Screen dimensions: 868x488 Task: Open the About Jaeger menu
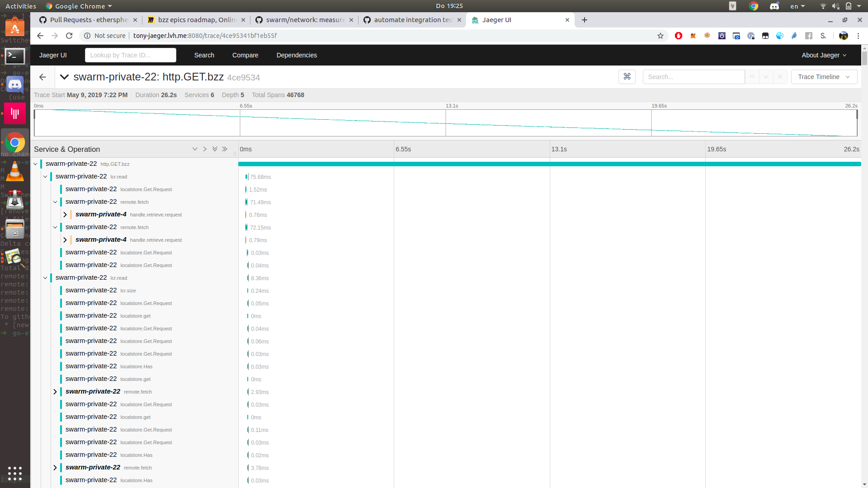(x=824, y=55)
